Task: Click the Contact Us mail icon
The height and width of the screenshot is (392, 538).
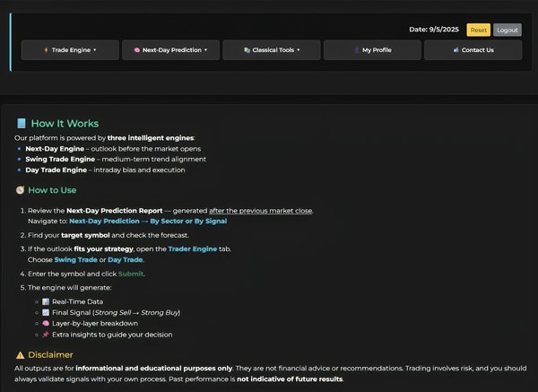Action: [x=456, y=50]
